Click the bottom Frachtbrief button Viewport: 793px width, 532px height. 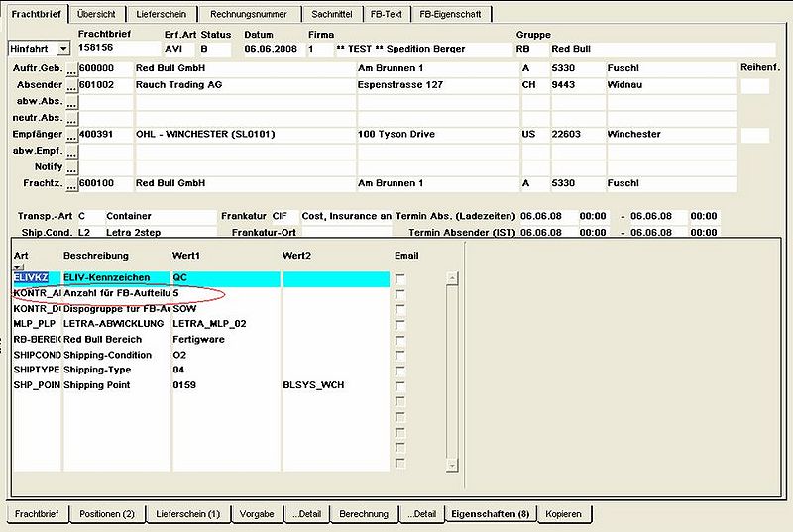pyautogui.click(x=37, y=514)
